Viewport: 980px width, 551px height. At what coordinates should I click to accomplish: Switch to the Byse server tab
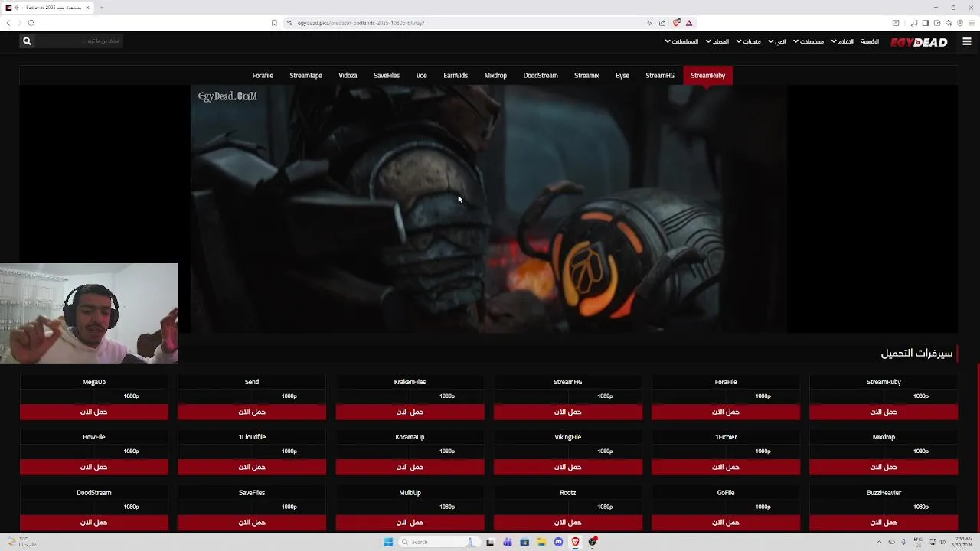coord(622,76)
